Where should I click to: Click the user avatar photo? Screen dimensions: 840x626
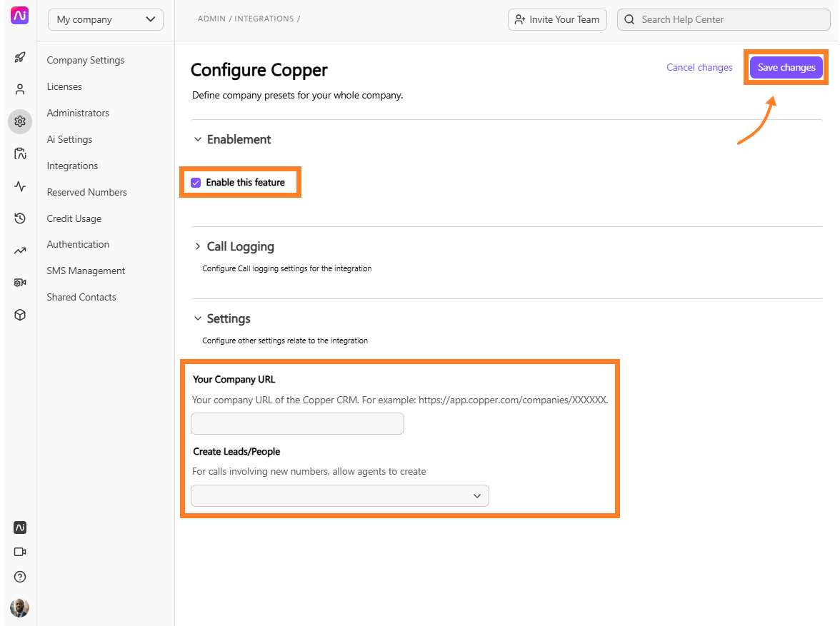click(20, 608)
